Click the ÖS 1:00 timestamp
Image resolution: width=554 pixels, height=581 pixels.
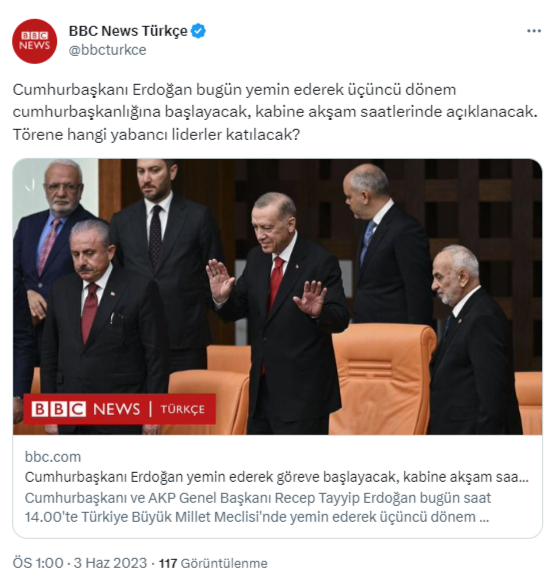(38, 563)
